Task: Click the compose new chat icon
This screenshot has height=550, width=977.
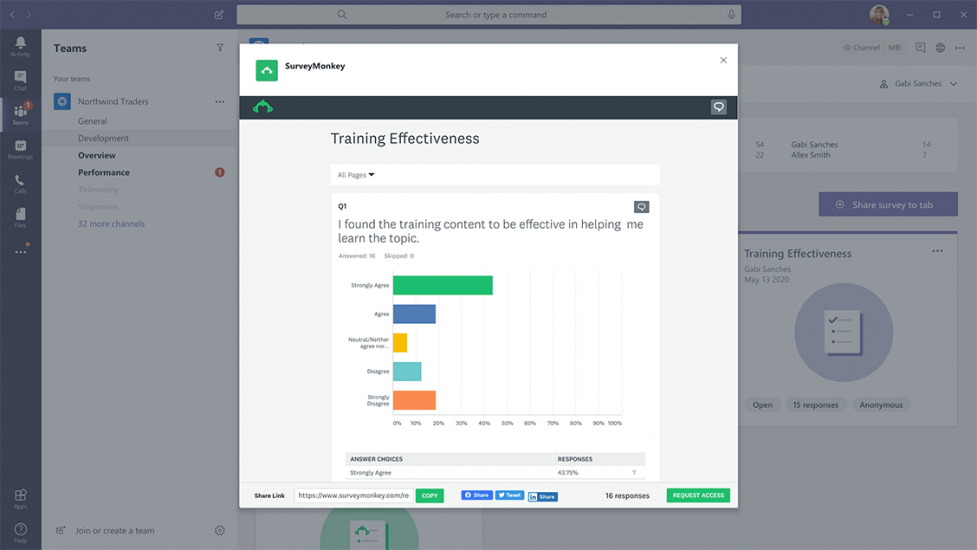Action: tap(219, 14)
